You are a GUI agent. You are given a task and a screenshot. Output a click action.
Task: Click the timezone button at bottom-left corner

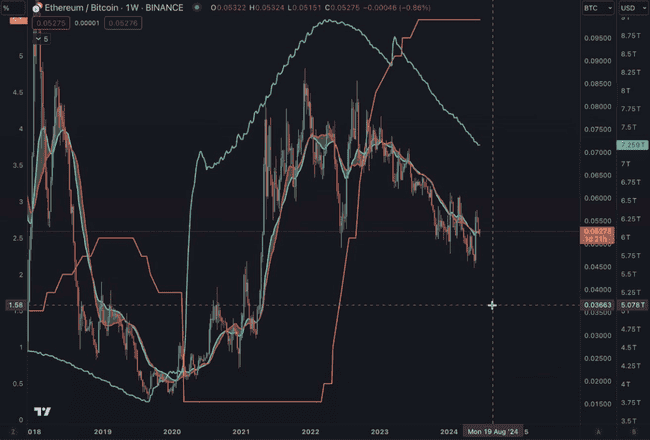pyautogui.click(x=13, y=432)
